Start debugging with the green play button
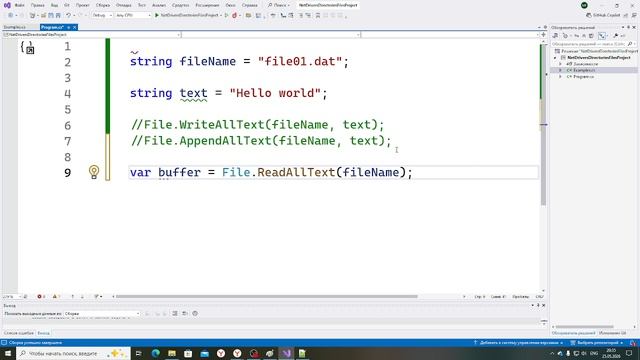Image resolution: width=640 pixels, height=360 pixels. tap(157, 15)
